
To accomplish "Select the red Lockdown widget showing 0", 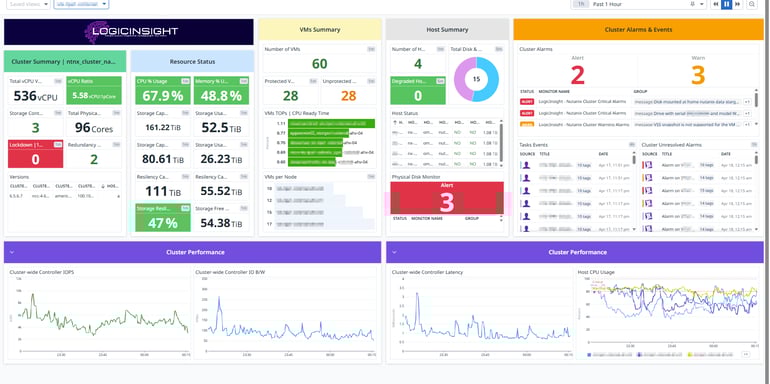I will coord(35,154).
